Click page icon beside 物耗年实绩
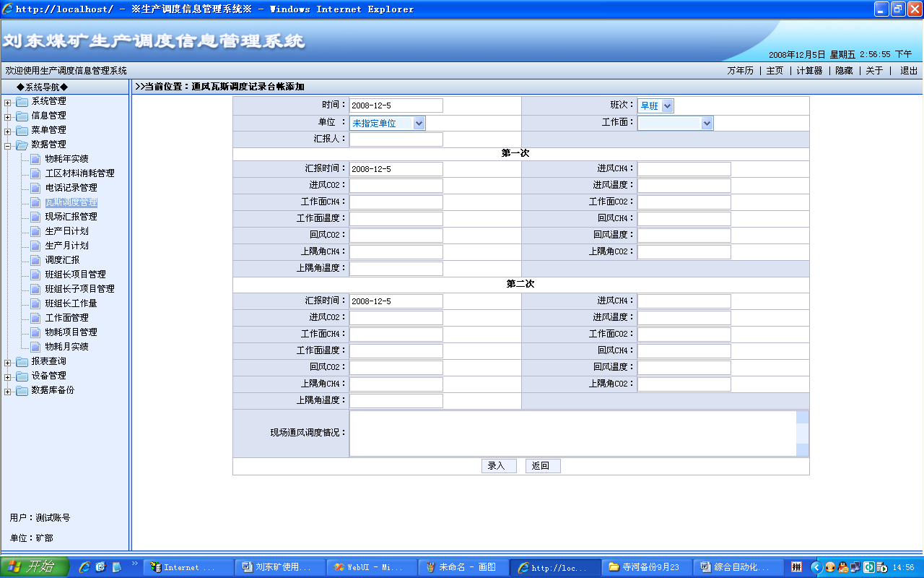This screenshot has width=924, height=578. coord(35,159)
